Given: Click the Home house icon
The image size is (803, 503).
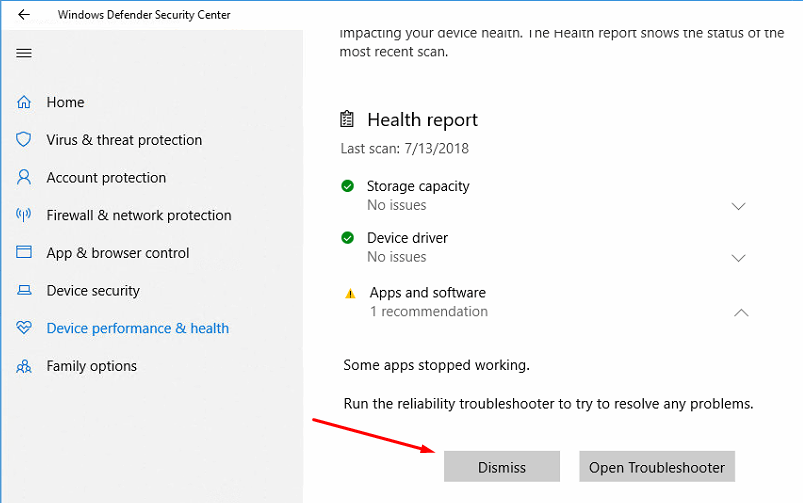Looking at the screenshot, I should point(24,102).
